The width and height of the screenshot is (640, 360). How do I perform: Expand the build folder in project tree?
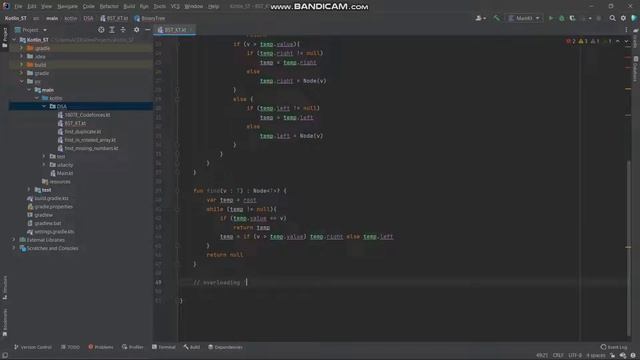(22, 64)
